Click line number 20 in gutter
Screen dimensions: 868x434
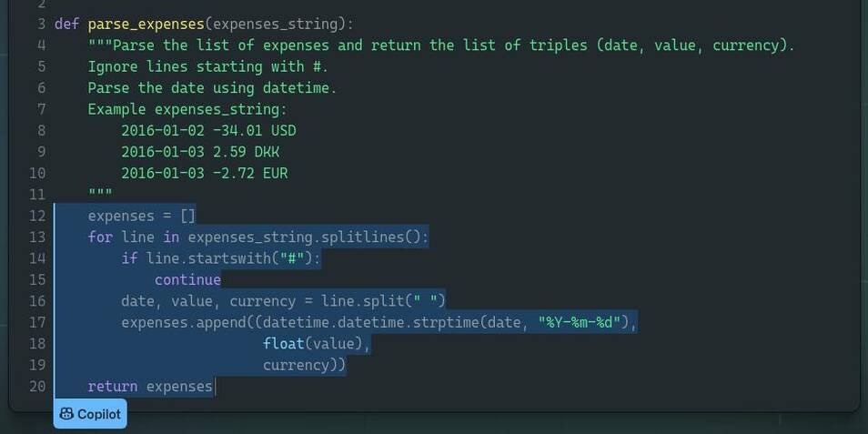pyautogui.click(x=37, y=387)
